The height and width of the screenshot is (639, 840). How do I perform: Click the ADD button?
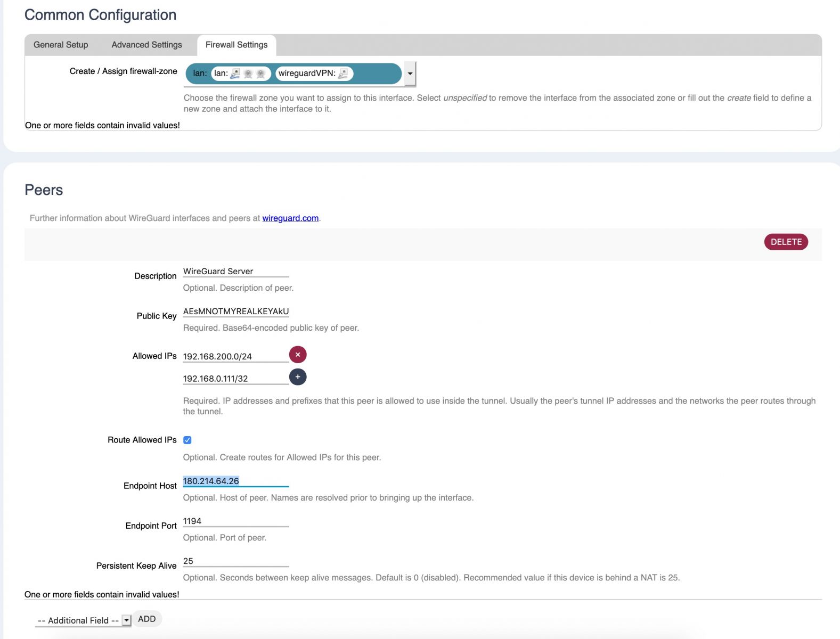tap(147, 619)
